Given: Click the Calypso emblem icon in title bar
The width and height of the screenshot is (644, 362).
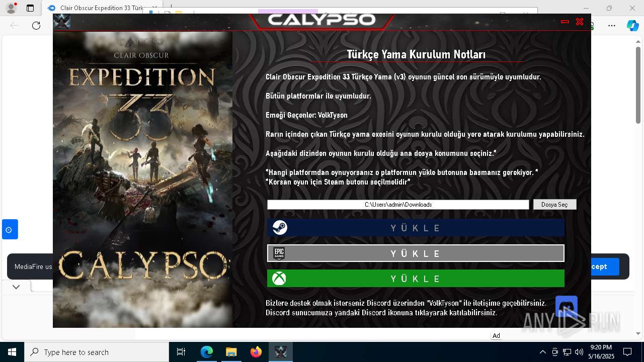Looking at the screenshot, I should (62, 22).
